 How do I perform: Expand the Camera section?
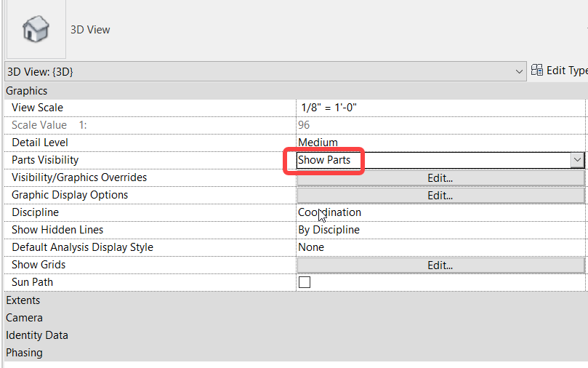[x=25, y=318]
